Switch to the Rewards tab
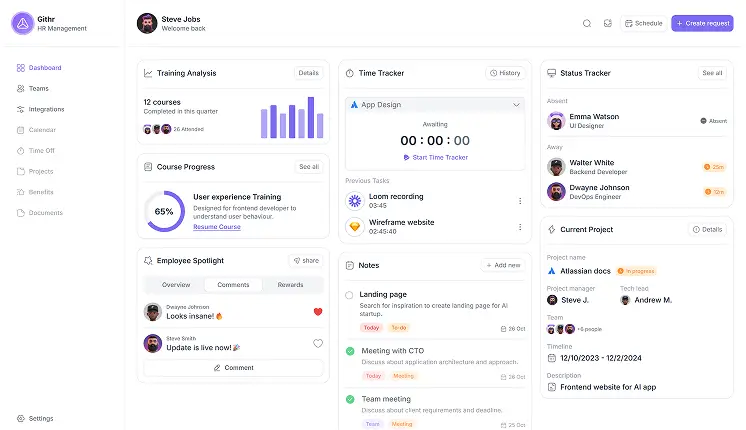Screen dimensions: 746x430 [290, 285]
